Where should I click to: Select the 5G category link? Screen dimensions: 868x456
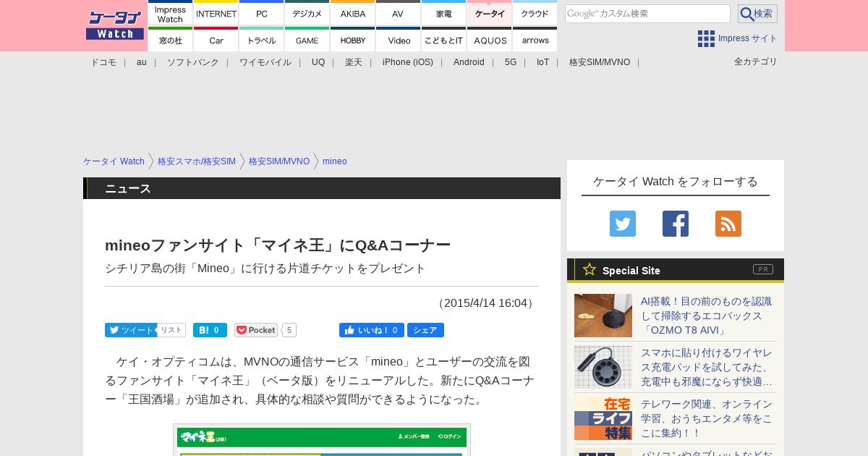511,62
